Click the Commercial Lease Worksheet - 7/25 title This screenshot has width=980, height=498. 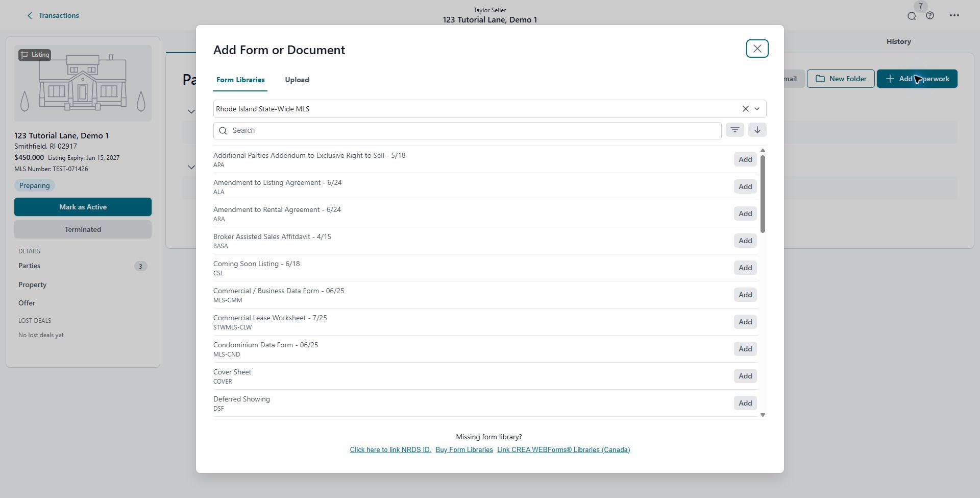270,318
